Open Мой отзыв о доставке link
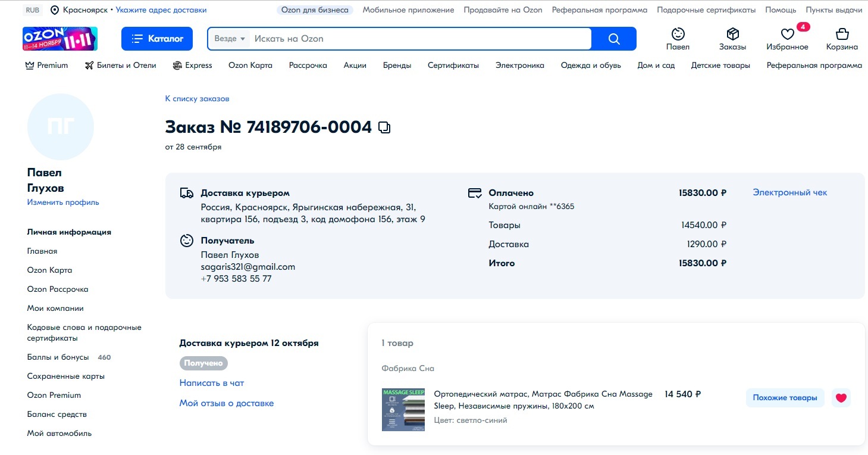868x455 pixels. pyautogui.click(x=227, y=403)
